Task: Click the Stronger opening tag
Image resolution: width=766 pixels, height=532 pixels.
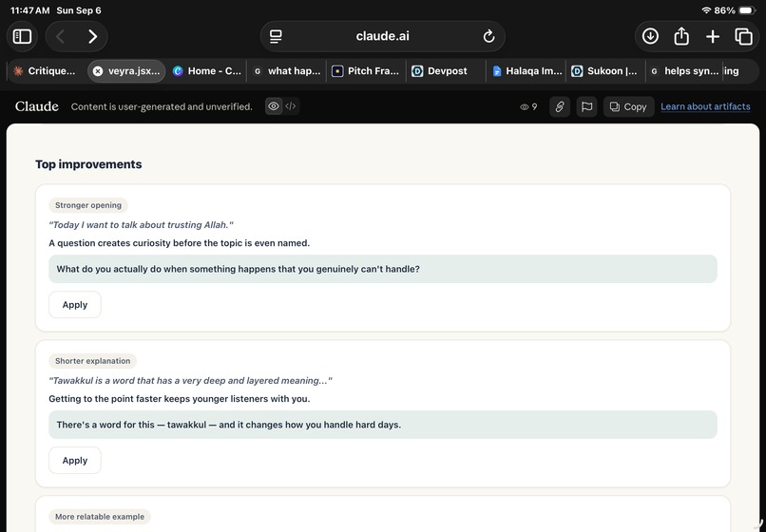Action: 88,205
